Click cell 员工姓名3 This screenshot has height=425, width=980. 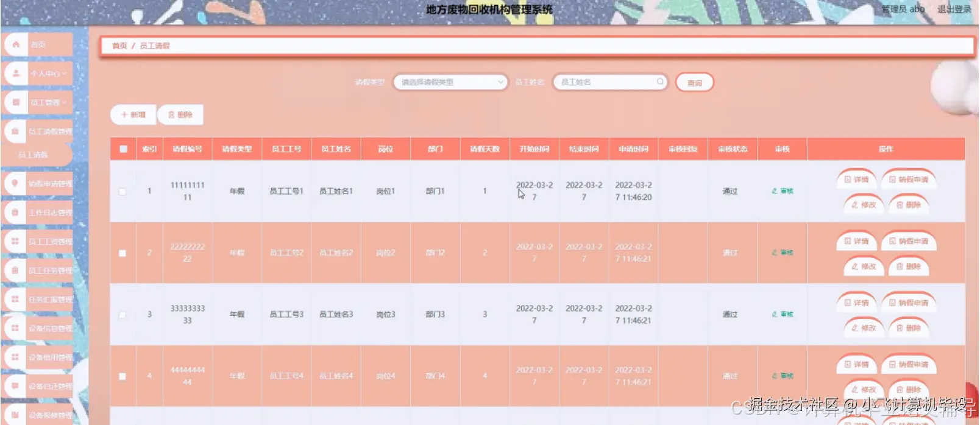tap(336, 314)
